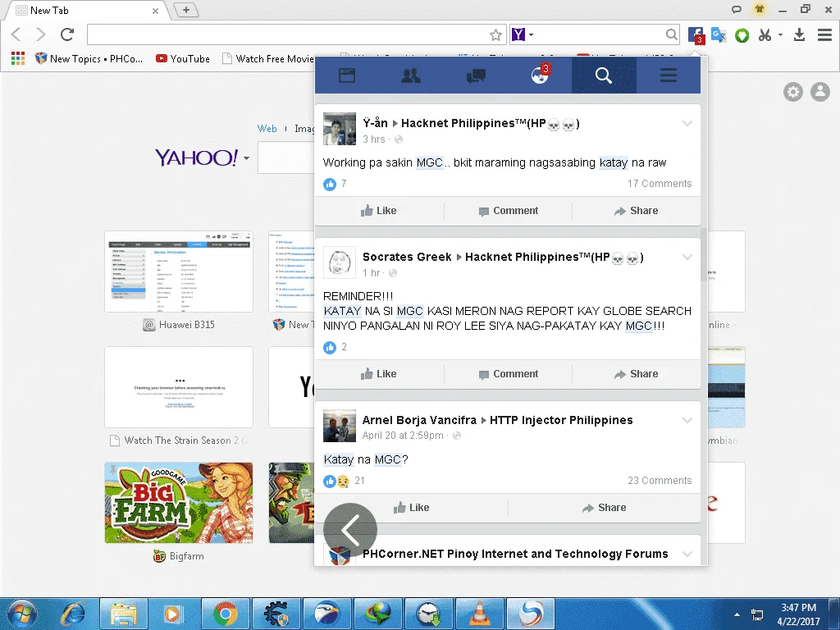Open messages icon in Facebook popup
Screen dimensions: 840x630
[476, 75]
